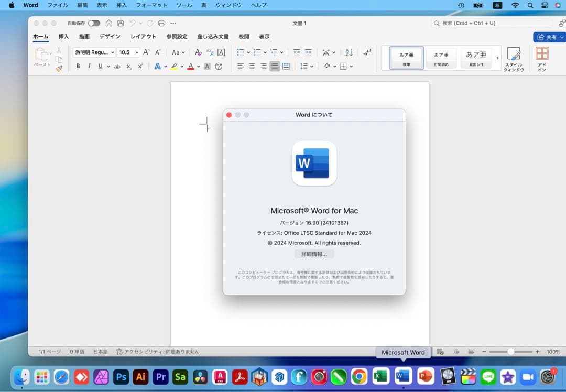Click the center align text icon
This screenshot has height=392, width=566.
(x=252, y=66)
